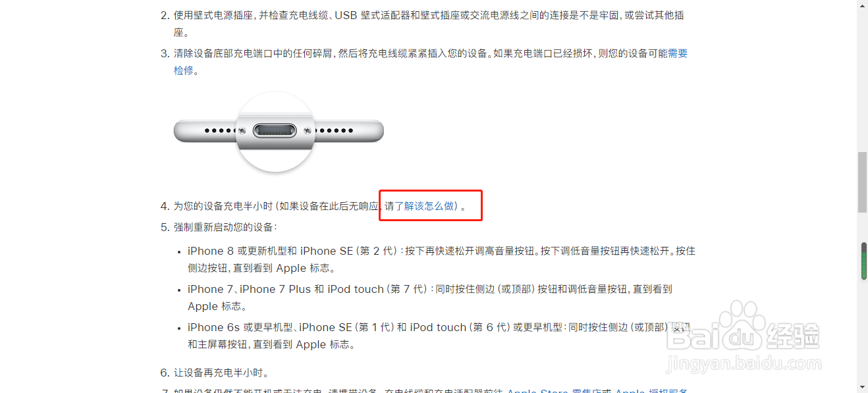Click the scrollbar down arrow
The width and height of the screenshot is (868, 393).
coord(862,387)
